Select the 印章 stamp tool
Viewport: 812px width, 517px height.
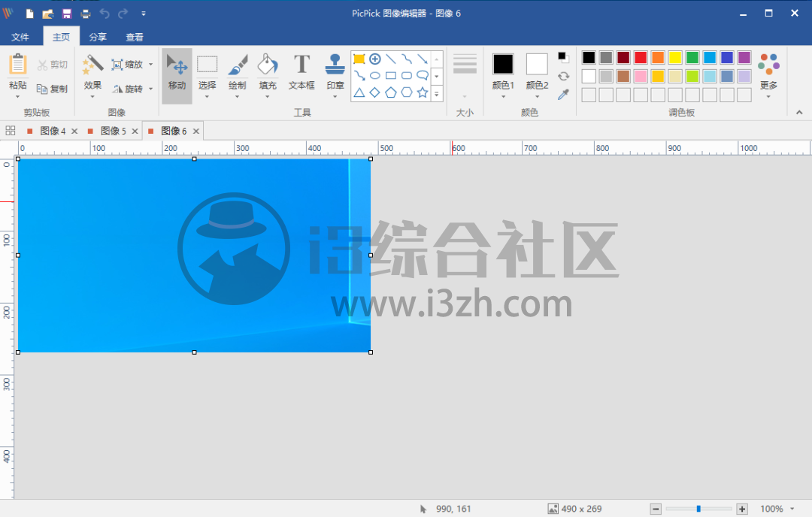point(335,71)
